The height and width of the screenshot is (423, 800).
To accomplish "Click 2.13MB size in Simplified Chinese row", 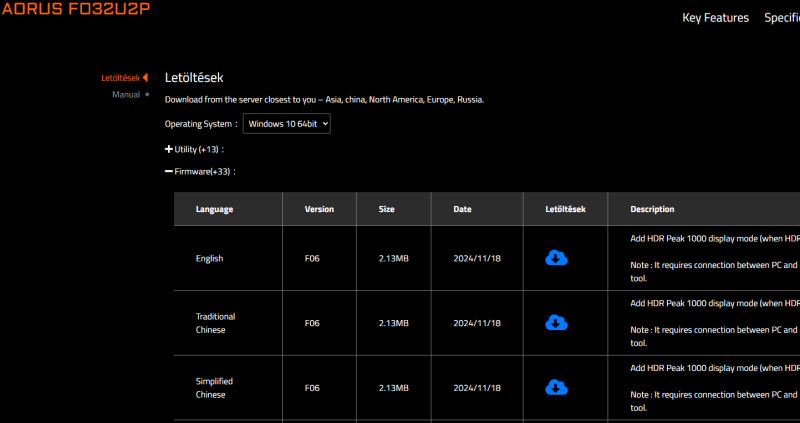I will pyautogui.click(x=393, y=388).
